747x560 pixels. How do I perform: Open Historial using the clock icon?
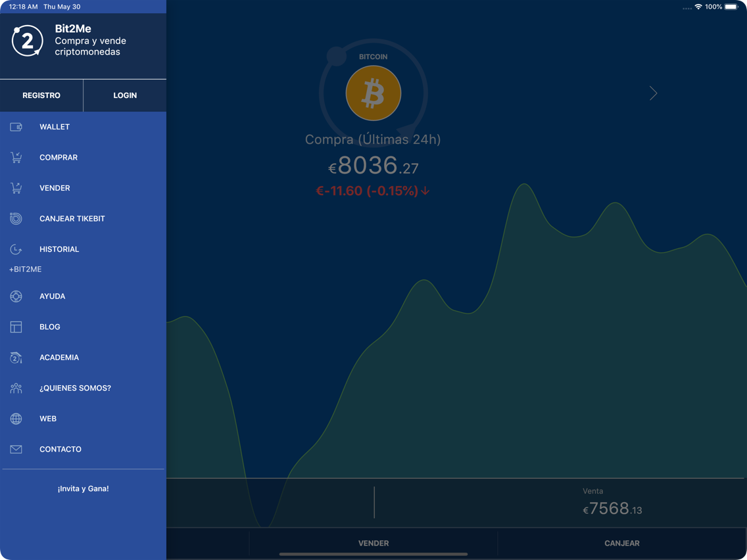click(x=15, y=249)
